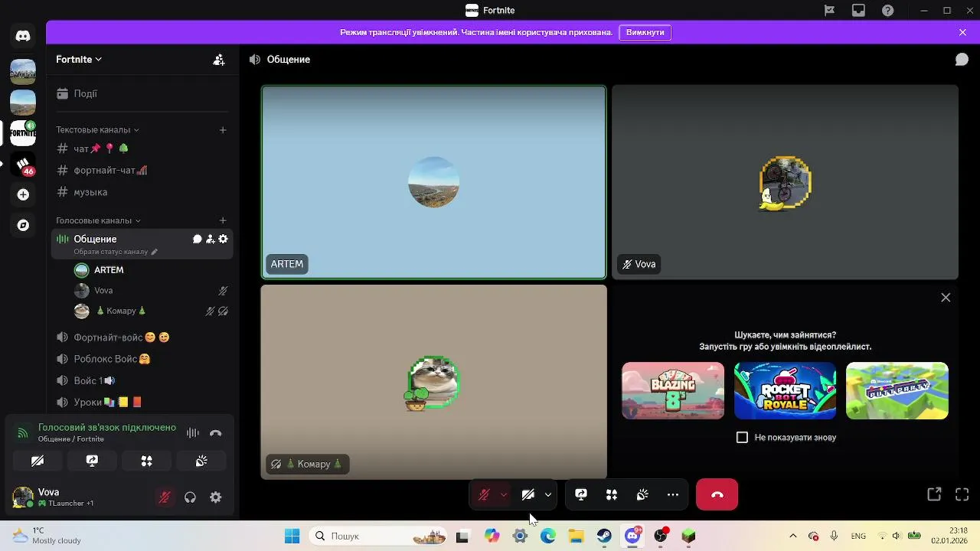The width and height of the screenshot is (980, 551).
Task: Toggle camera in call toolbar
Action: click(x=528, y=495)
